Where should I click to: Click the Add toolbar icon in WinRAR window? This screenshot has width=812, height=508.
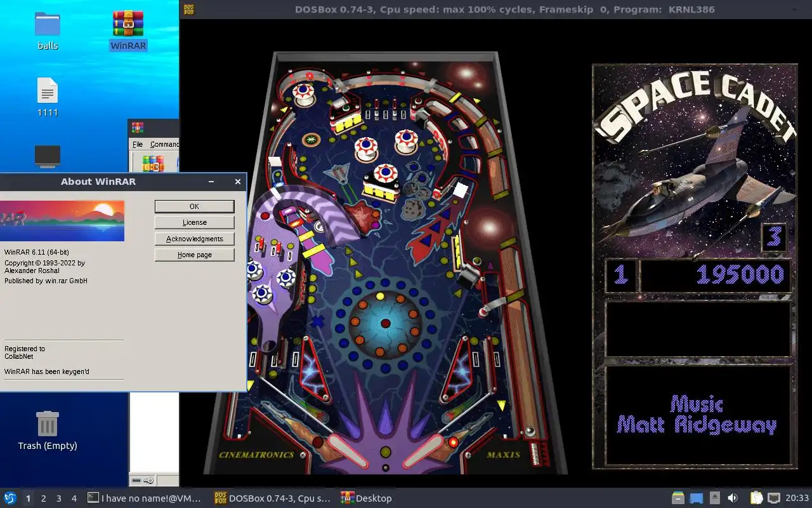point(153,164)
